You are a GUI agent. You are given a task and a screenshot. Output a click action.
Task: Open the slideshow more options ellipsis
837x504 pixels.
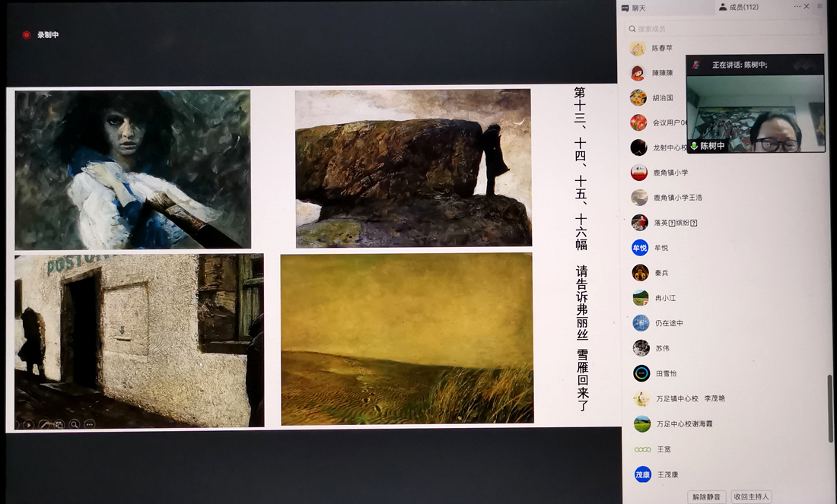click(x=89, y=424)
